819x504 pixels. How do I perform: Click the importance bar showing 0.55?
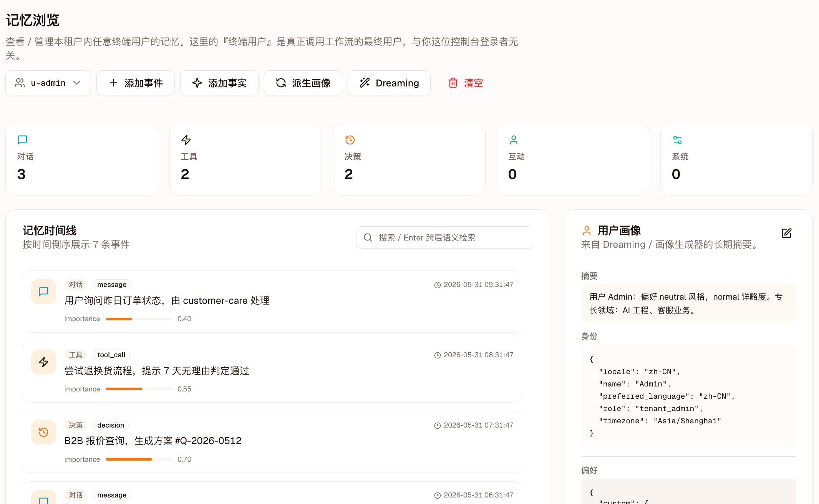coord(139,389)
